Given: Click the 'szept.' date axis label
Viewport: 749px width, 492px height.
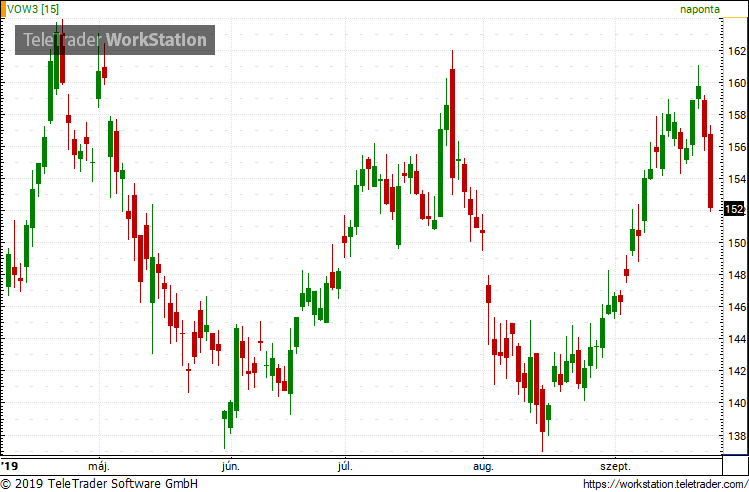Looking at the screenshot, I should coord(615,467).
